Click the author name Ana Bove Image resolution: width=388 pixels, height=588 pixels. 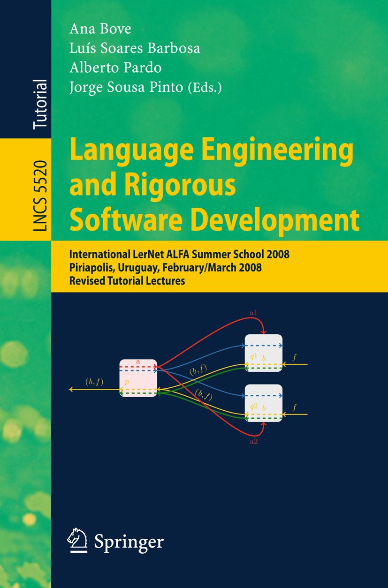tap(100, 29)
